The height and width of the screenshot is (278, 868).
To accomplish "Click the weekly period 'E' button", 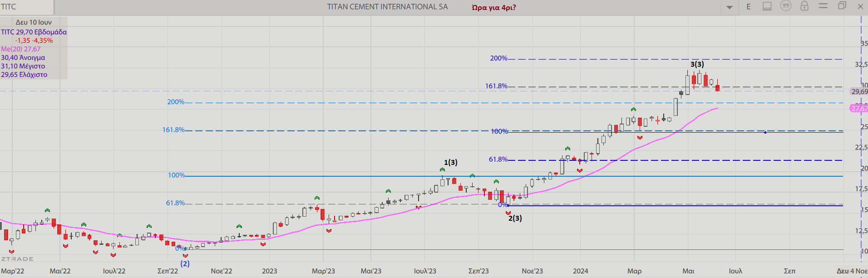I will (749, 7).
